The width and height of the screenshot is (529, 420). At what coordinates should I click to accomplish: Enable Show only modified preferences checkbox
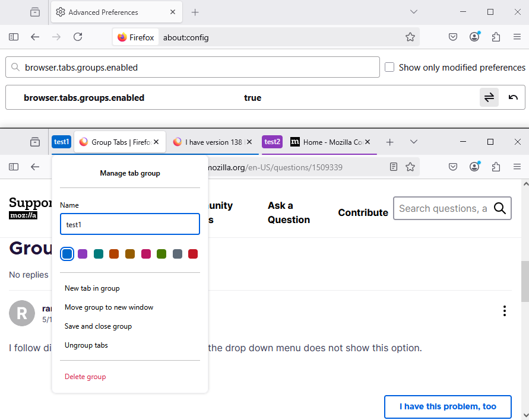pyautogui.click(x=389, y=67)
